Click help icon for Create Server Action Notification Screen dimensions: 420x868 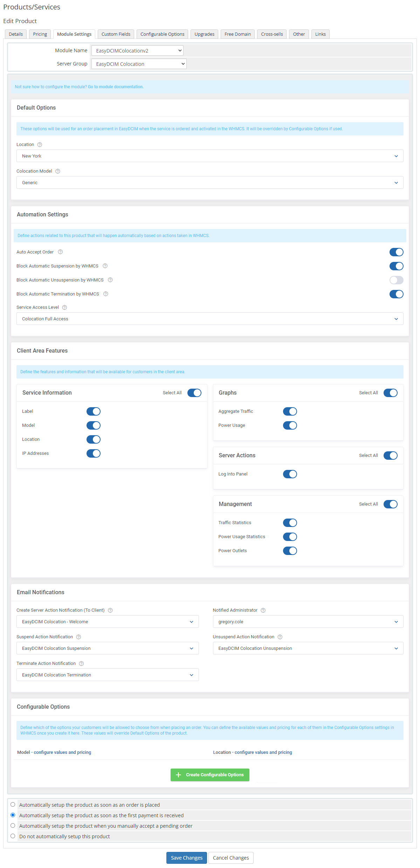110,610
